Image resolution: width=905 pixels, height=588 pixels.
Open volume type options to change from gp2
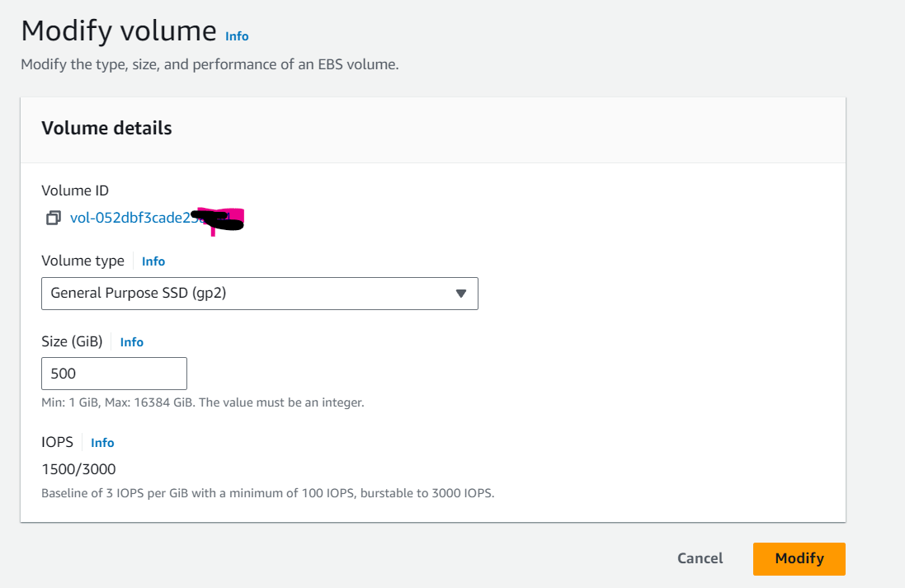pos(260,294)
